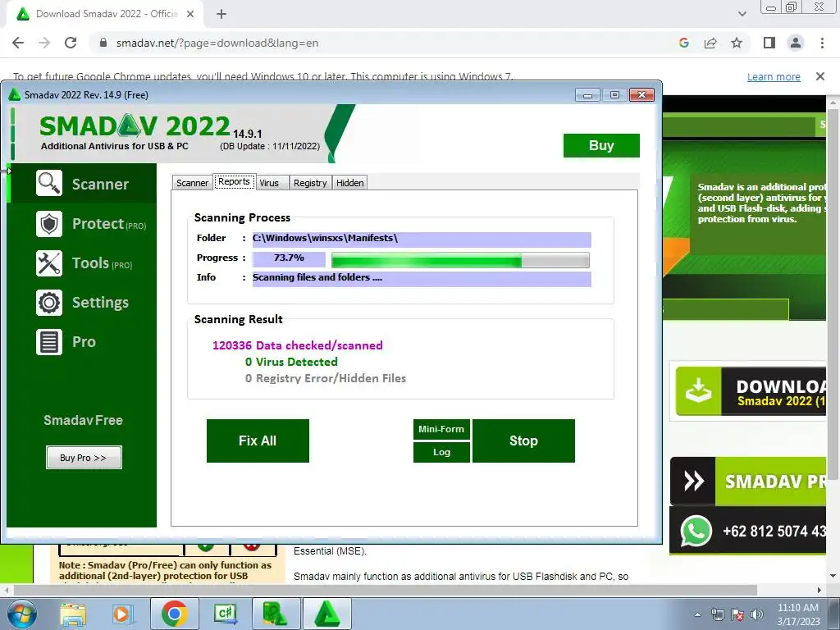840x630 pixels.
Task: Open the scan Log button
Action: click(441, 452)
